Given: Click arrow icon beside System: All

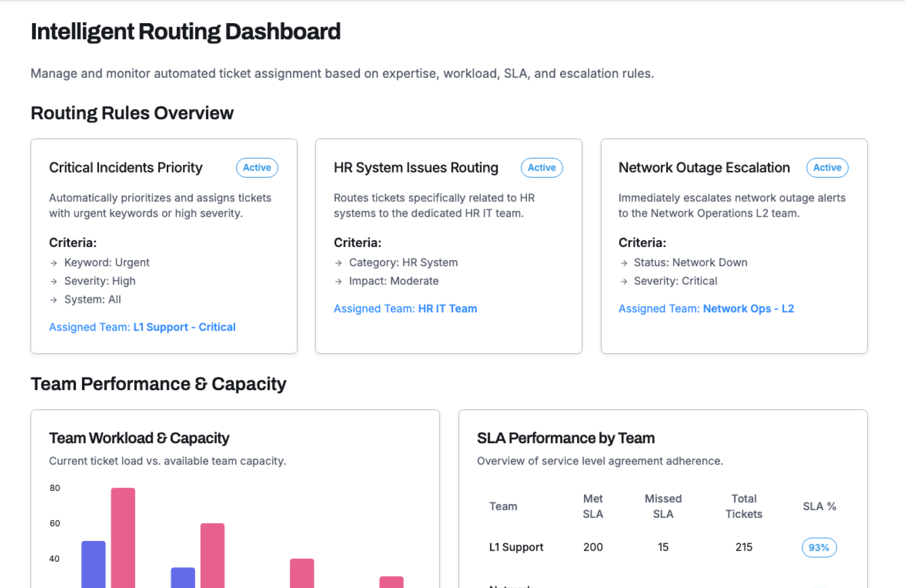Looking at the screenshot, I should pyautogui.click(x=54, y=300).
